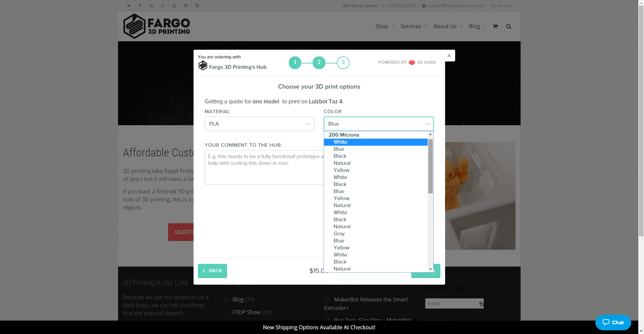Click the comment to the hub textbox

264,167
